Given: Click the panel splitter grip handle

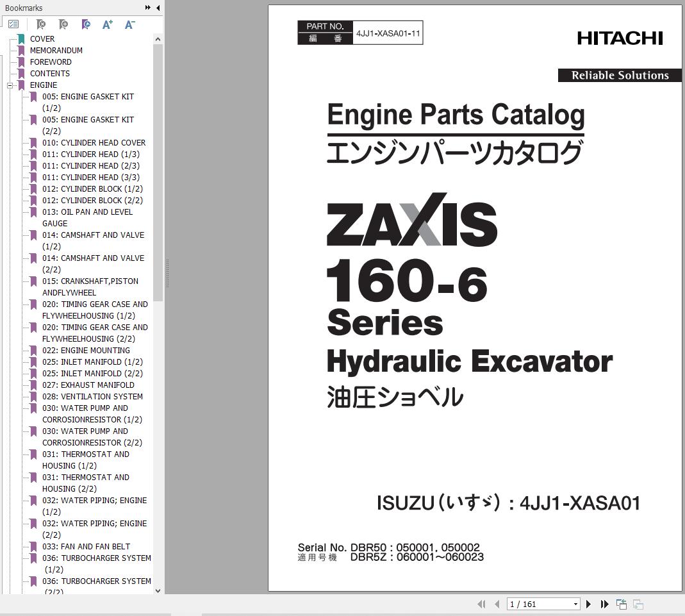Looking at the screenshot, I should point(167,273).
